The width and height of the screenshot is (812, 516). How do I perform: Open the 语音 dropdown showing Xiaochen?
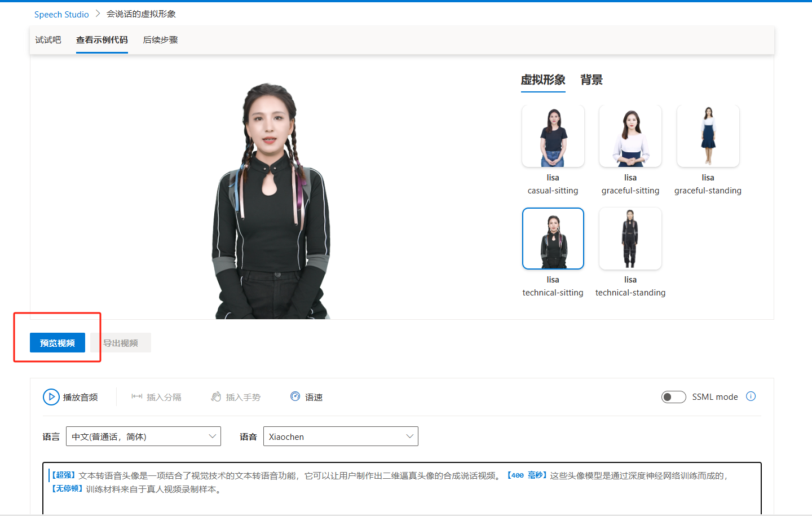pos(341,436)
